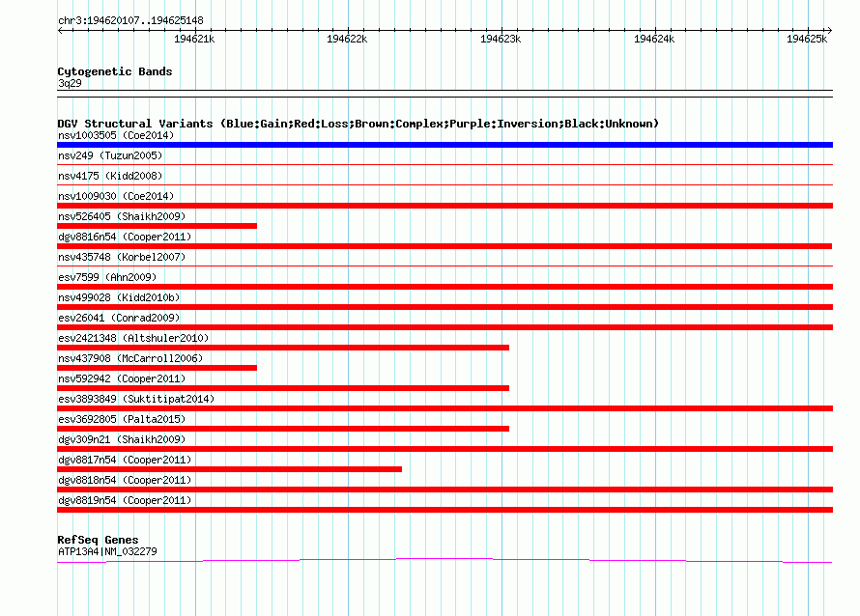Image resolution: width=860 pixels, height=616 pixels.
Task: Click the short red nsv437908 bar
Action: [157, 368]
